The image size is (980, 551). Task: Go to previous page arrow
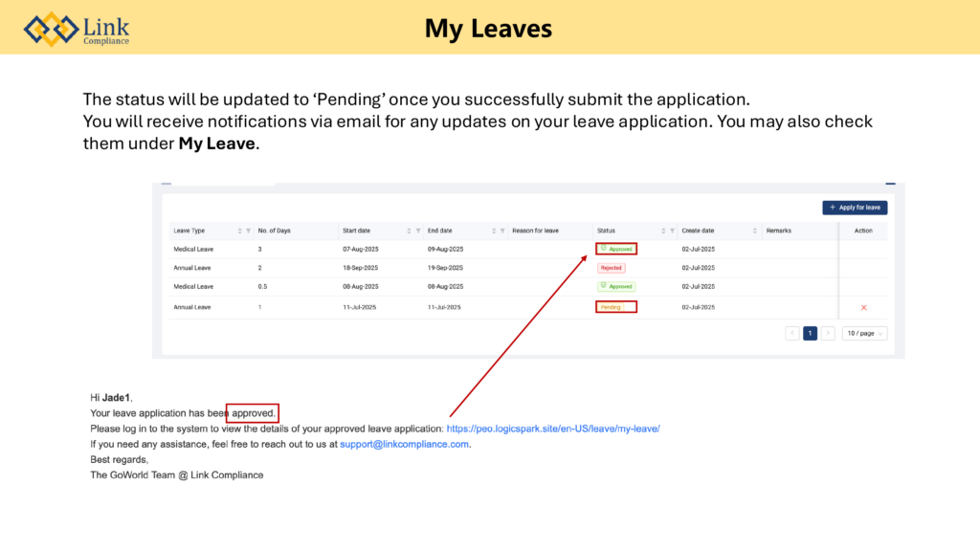792,333
